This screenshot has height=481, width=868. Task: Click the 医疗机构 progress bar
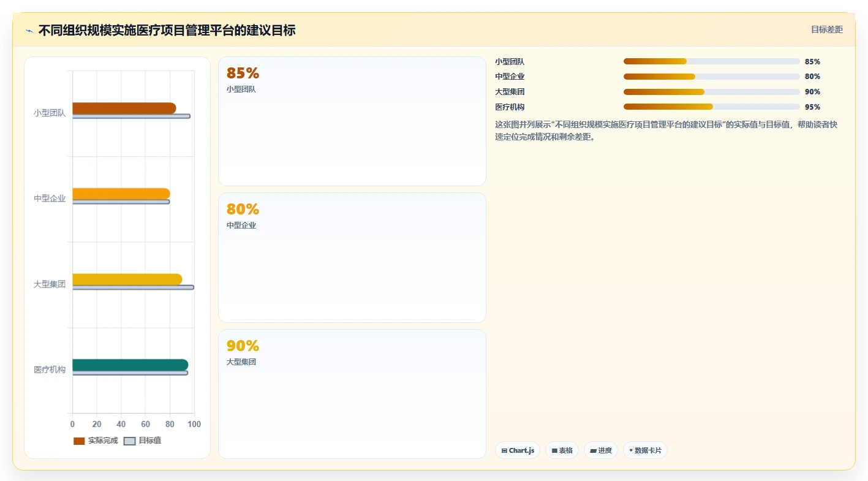coord(711,107)
